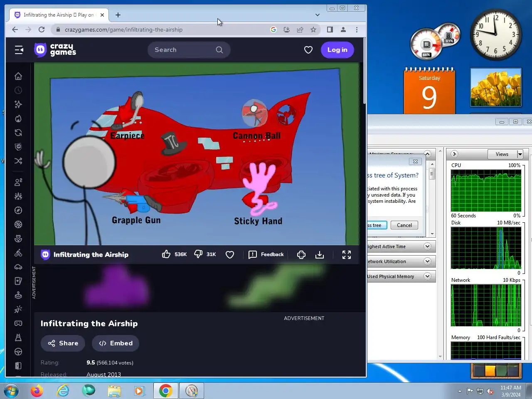Viewport: 532px width, 399px height.
Task: Click the Windows Start button
Action: click(x=11, y=391)
